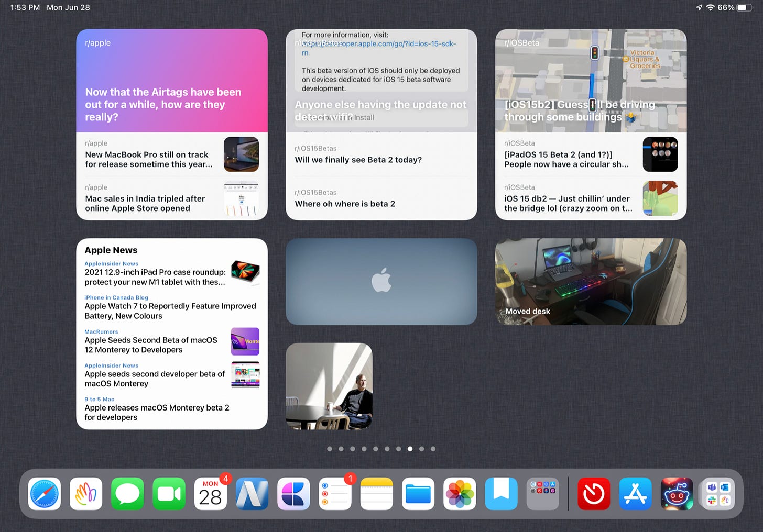
Task: Open Mac sales in India tripled post
Action: (172, 198)
